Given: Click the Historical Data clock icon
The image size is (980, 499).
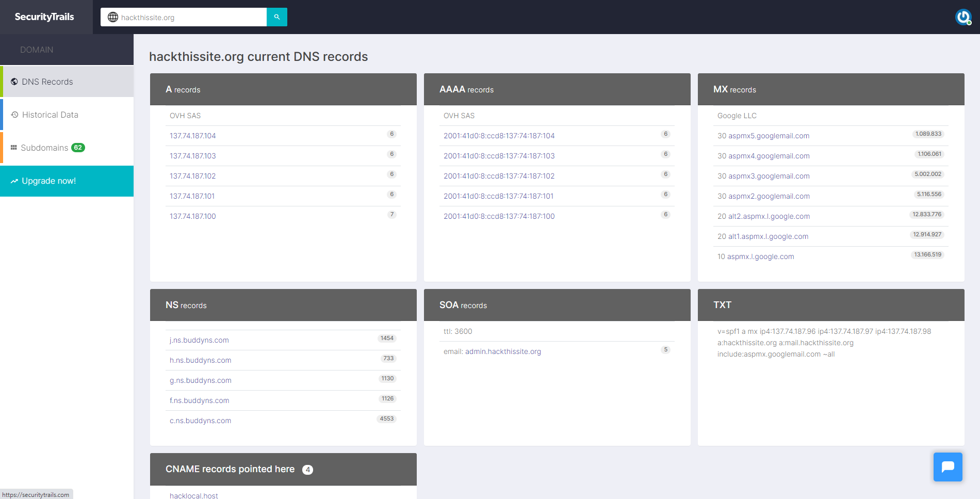Looking at the screenshot, I should click(15, 115).
